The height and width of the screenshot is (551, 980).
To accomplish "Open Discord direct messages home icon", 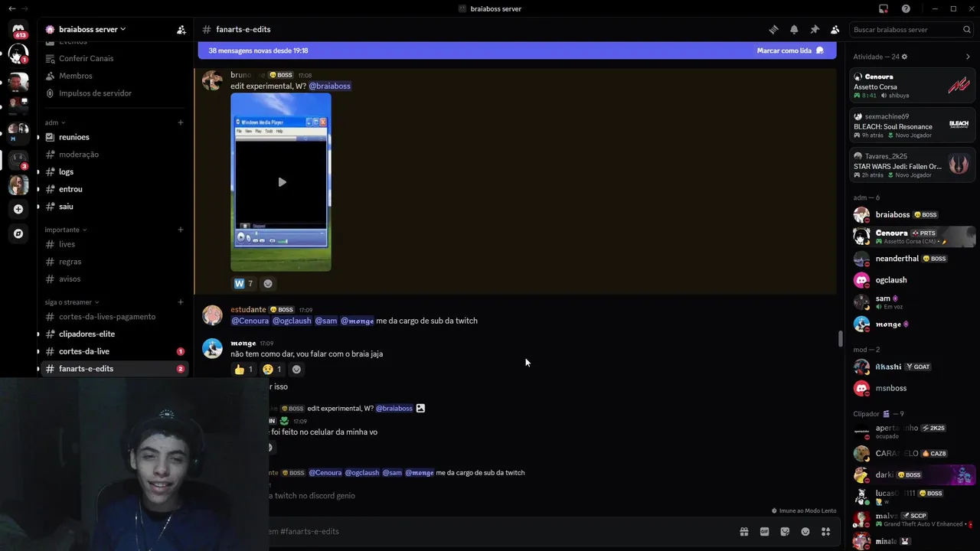I will [18, 29].
